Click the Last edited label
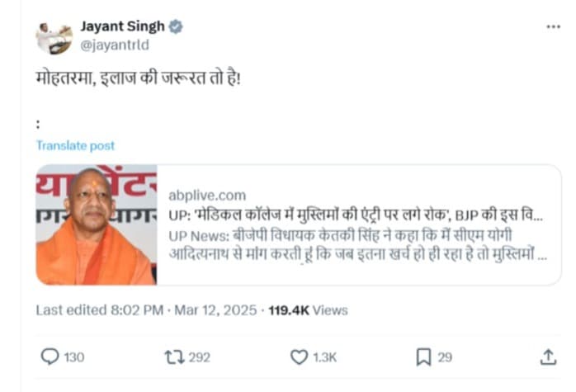This screenshot has height=392, width=576. (x=71, y=310)
